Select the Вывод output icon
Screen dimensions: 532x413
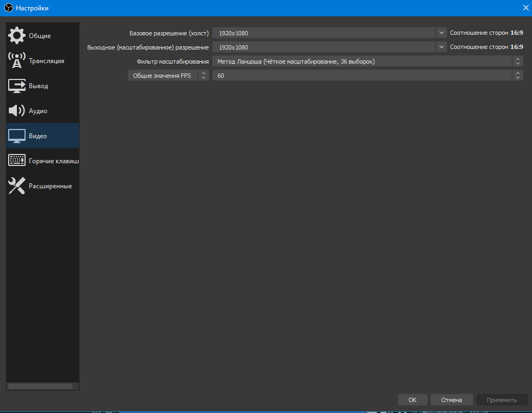point(17,85)
